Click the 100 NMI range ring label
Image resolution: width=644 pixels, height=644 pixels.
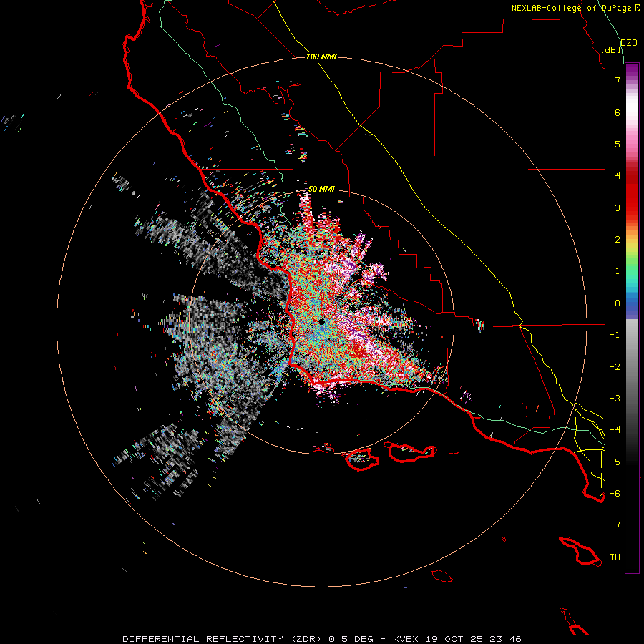321,57
